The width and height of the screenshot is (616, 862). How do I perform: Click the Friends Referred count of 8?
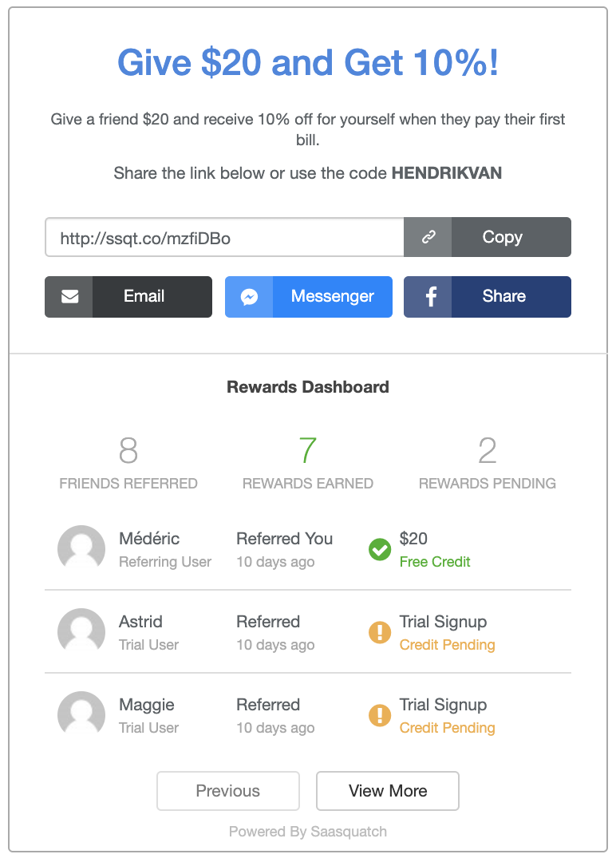[x=128, y=452]
